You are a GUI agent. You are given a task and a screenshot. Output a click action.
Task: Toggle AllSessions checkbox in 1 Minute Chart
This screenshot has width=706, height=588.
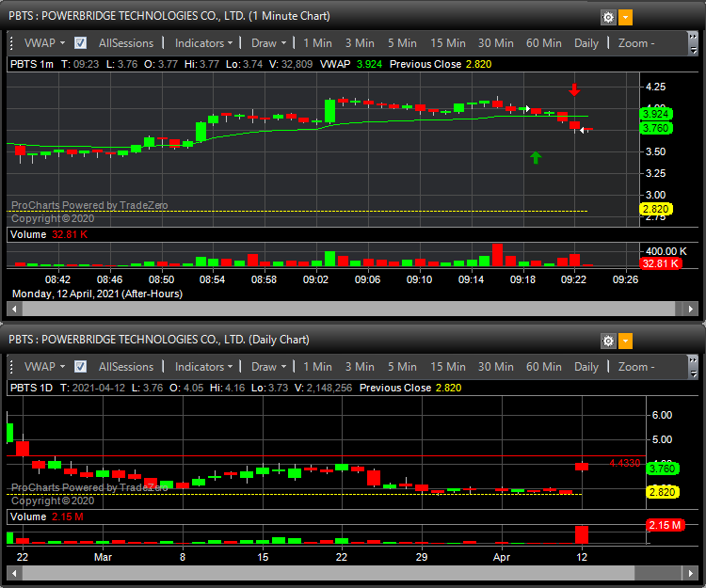point(81,43)
